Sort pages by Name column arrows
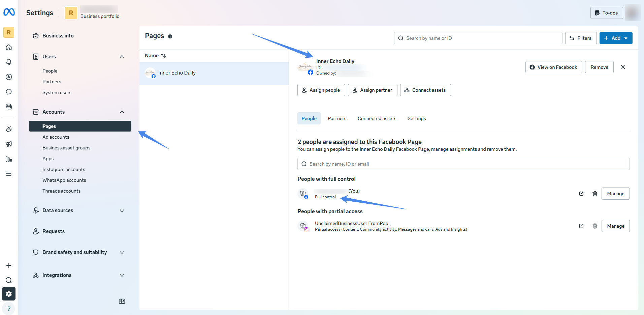Image resolution: width=644 pixels, height=315 pixels. (x=163, y=56)
